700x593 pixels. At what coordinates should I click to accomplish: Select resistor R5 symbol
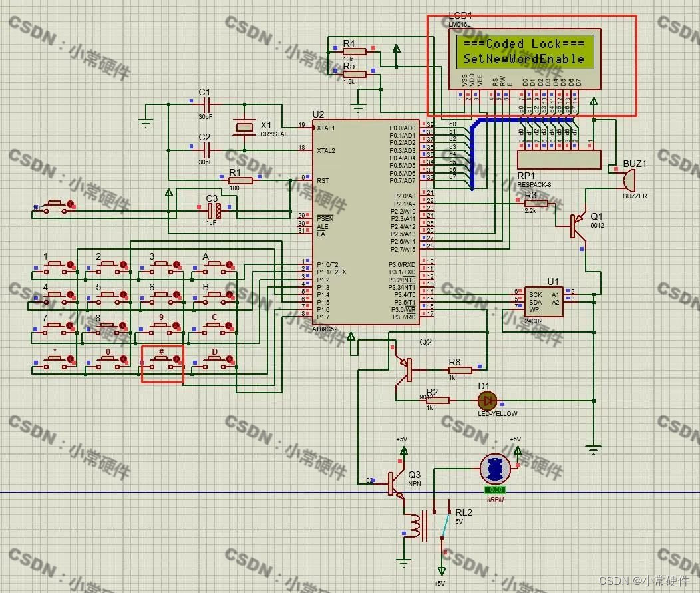[x=355, y=74]
